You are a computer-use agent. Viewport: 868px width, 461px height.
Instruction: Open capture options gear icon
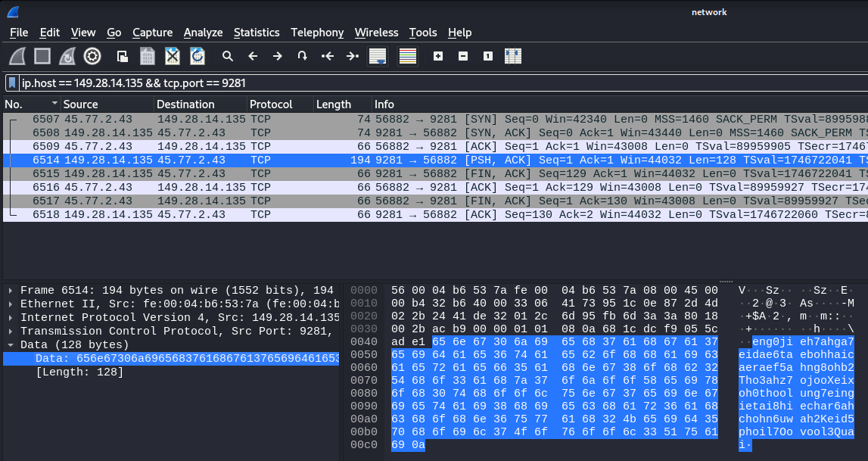[x=92, y=56]
